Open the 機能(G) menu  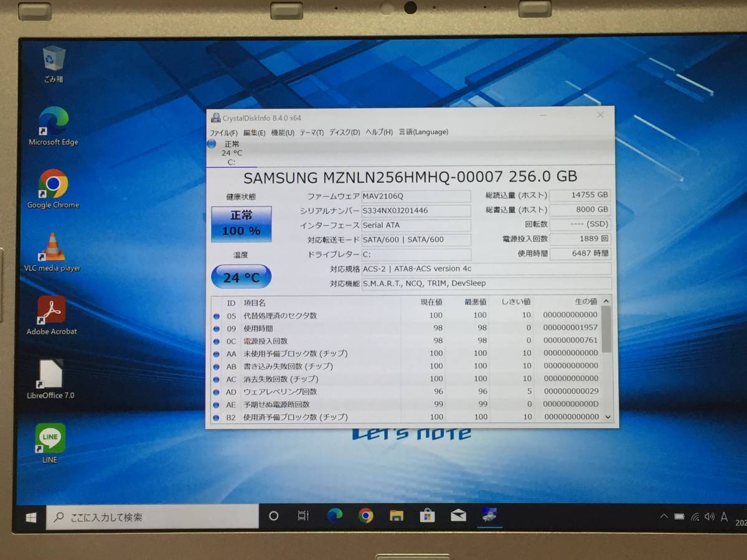(x=283, y=133)
